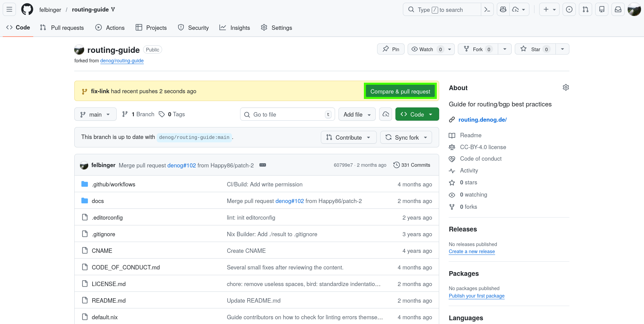This screenshot has height=324, width=644.
Task: Open the command palette icon
Action: tap(487, 9)
